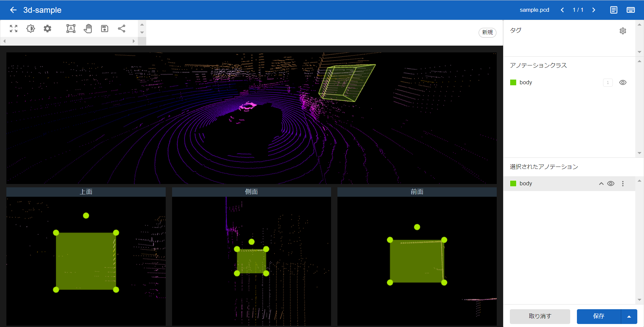Select the bounding box annotation tool

click(x=71, y=29)
